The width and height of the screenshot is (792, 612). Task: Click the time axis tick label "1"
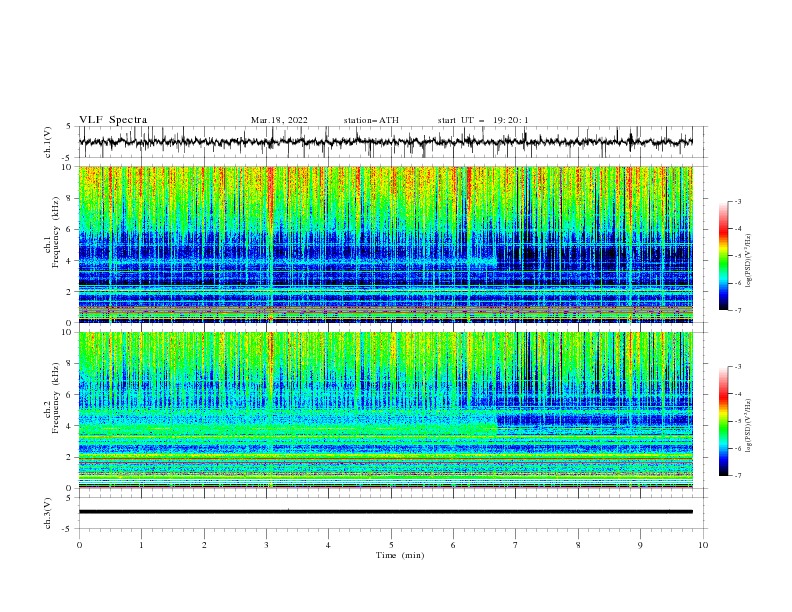pos(141,545)
